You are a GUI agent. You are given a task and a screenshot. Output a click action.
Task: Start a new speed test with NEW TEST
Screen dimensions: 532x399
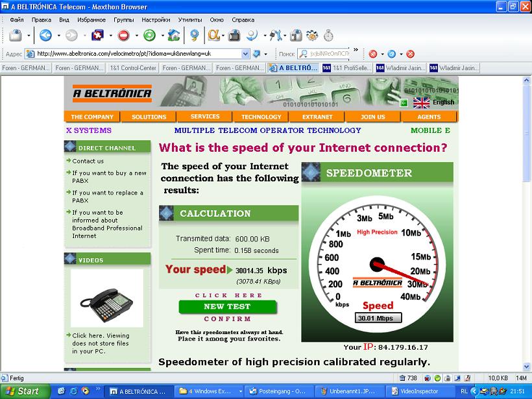tap(227, 306)
